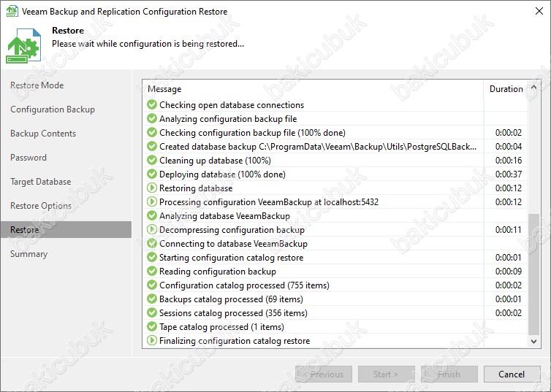
Task: Click 'Configuration catalog processed (755 items)' text
Action: point(244,285)
